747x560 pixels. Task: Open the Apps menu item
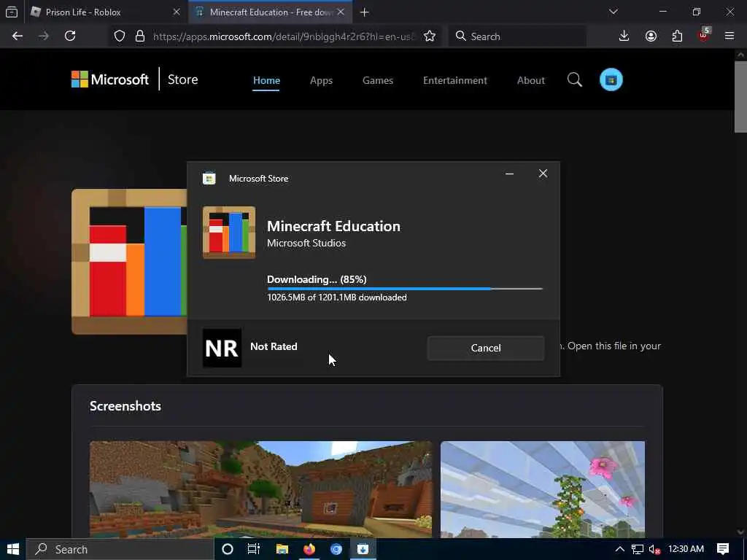coord(321,80)
